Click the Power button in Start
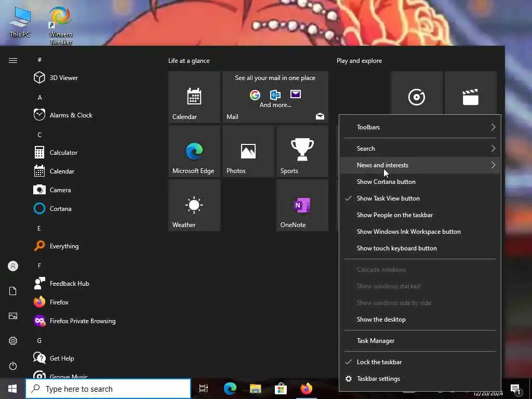This screenshot has height=399, width=532. (13, 366)
